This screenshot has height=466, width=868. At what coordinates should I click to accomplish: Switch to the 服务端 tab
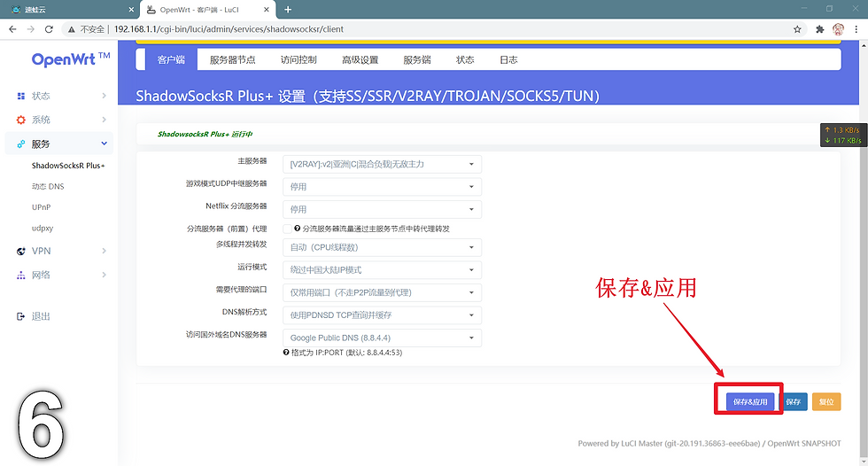tap(417, 59)
